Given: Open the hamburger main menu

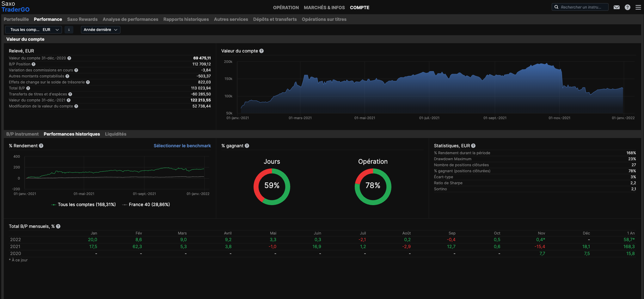Looking at the screenshot, I should pyautogui.click(x=638, y=7).
